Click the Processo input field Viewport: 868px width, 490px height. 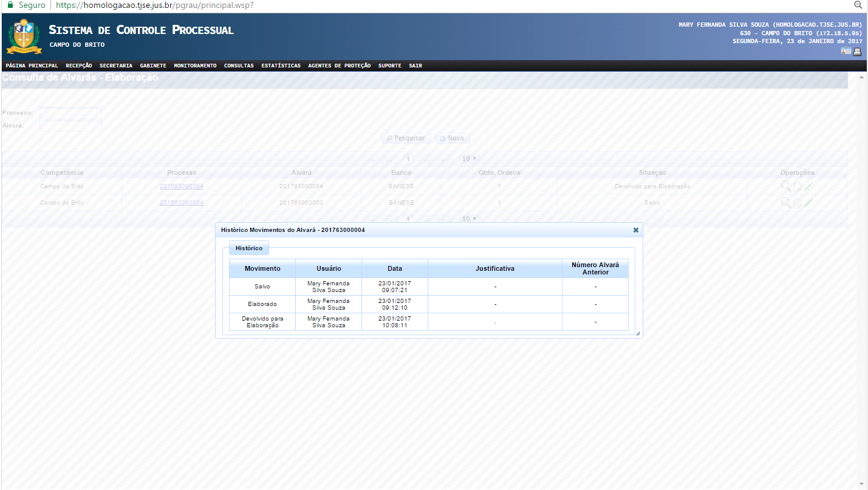point(70,113)
